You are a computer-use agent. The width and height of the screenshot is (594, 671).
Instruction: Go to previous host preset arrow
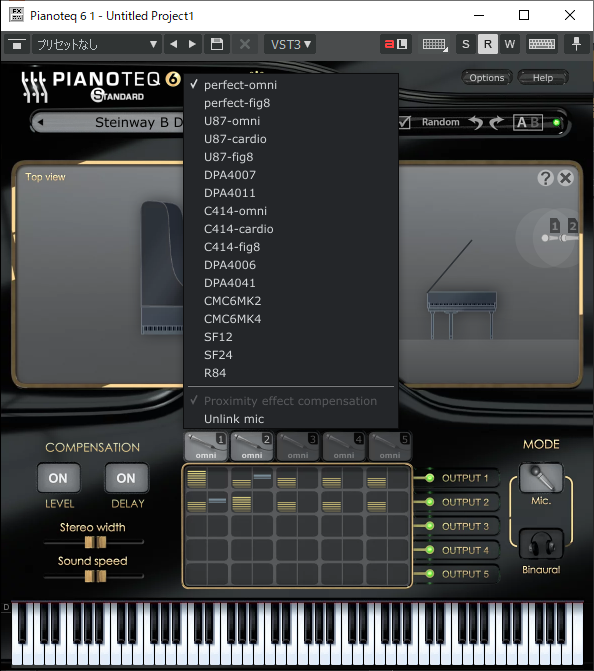173,45
